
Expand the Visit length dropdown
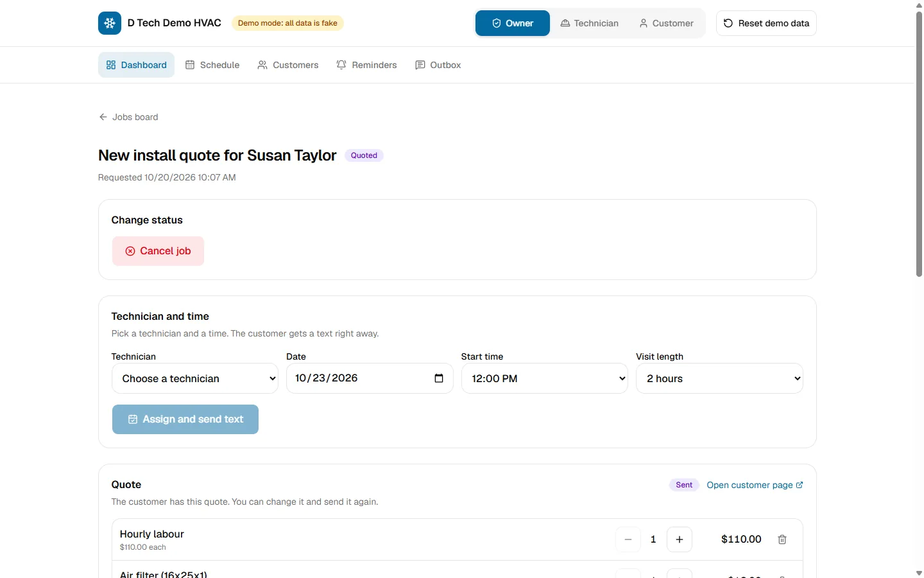pyautogui.click(x=719, y=379)
